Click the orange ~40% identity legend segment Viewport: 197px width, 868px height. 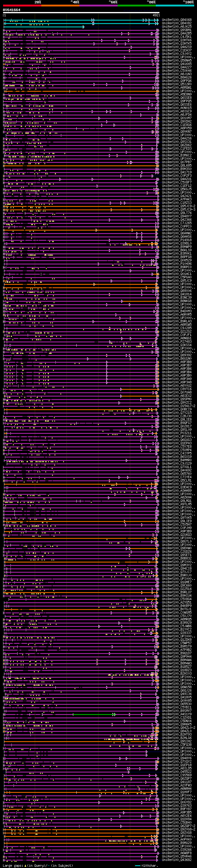pos(60,6)
